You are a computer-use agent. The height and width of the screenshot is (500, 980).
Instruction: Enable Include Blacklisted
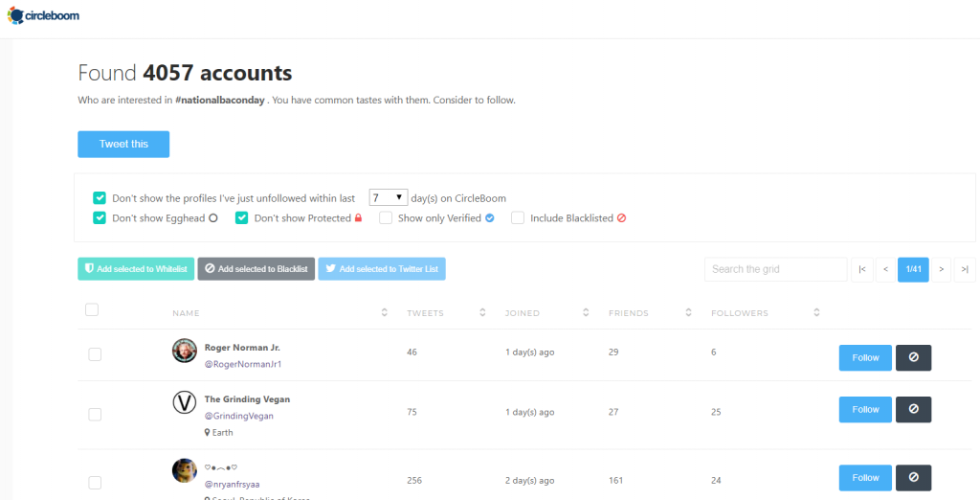518,217
